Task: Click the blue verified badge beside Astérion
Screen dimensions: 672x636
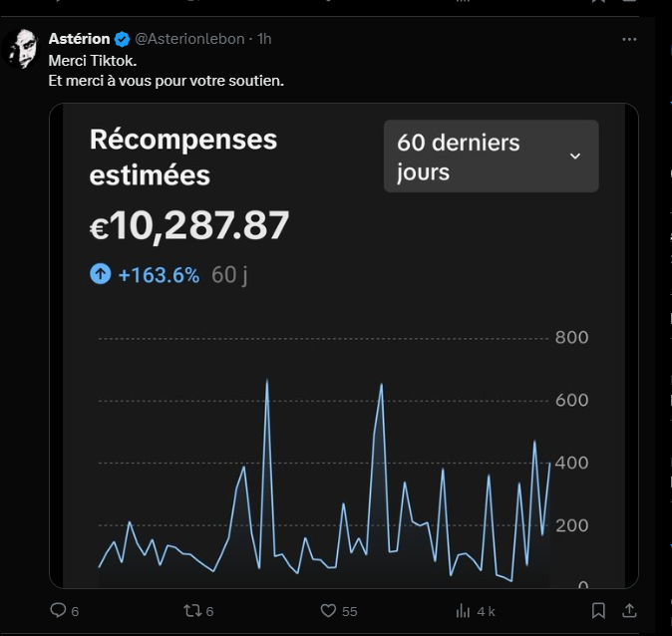Action: tap(123, 40)
